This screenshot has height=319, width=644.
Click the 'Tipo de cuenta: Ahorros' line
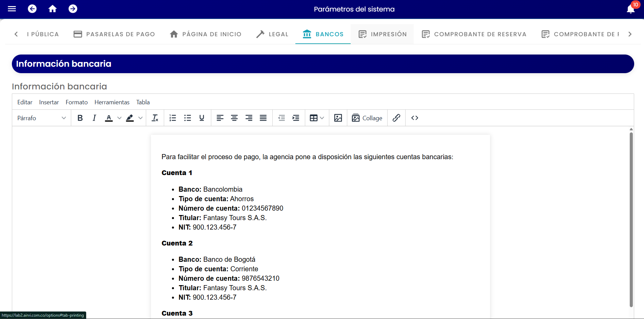pos(216,199)
